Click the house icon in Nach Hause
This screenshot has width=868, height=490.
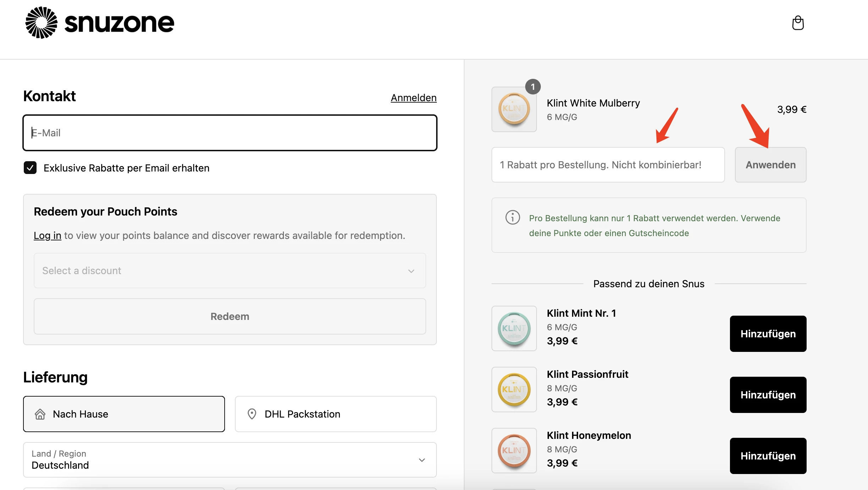40,414
